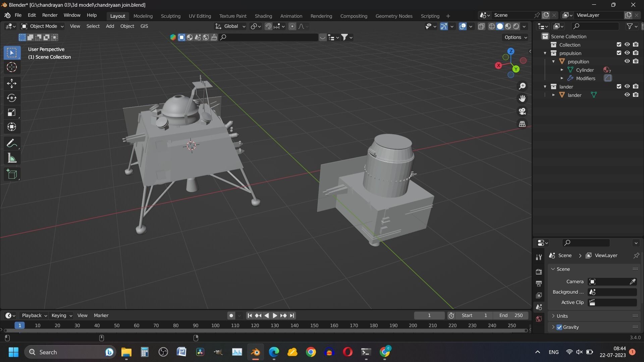Click the Options button in viewport
The image size is (644, 362).
pos(516,37)
